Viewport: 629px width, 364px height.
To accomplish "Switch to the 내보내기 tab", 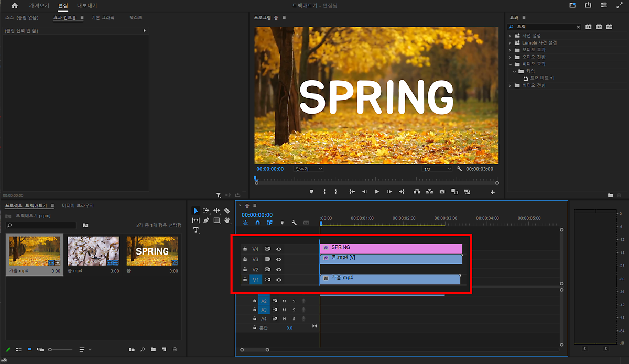I will 87,5.
